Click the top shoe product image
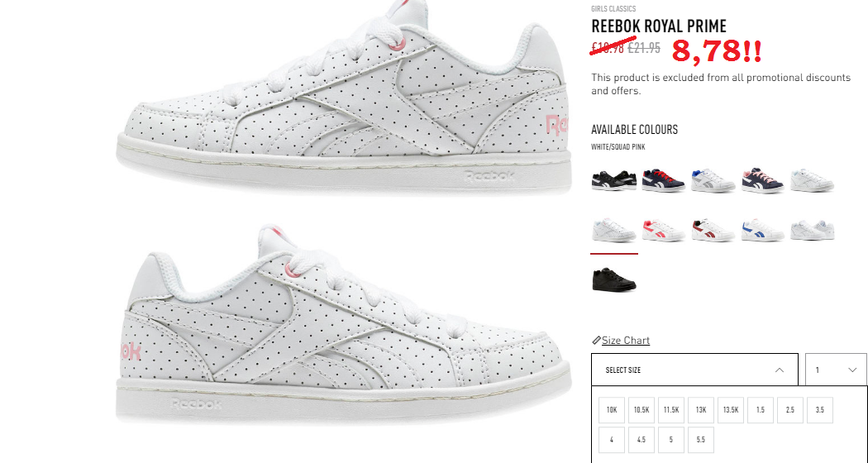The height and width of the screenshot is (463, 868). [x=343, y=100]
